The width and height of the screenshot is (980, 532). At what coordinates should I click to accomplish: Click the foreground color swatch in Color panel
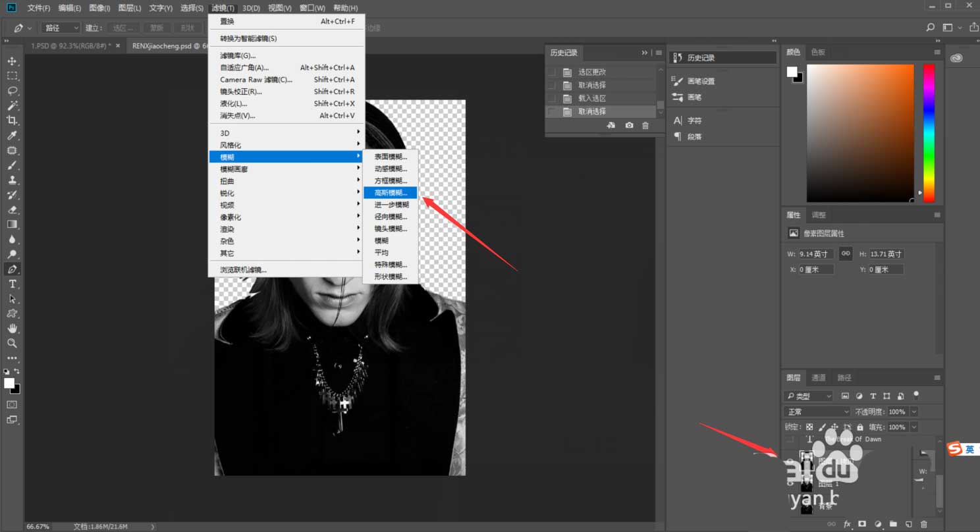[792, 72]
